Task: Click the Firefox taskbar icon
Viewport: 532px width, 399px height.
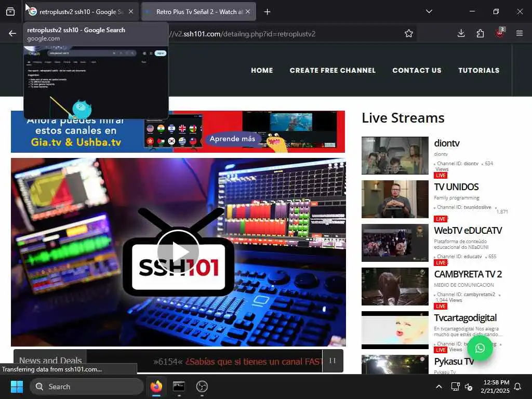Action: (x=156, y=387)
